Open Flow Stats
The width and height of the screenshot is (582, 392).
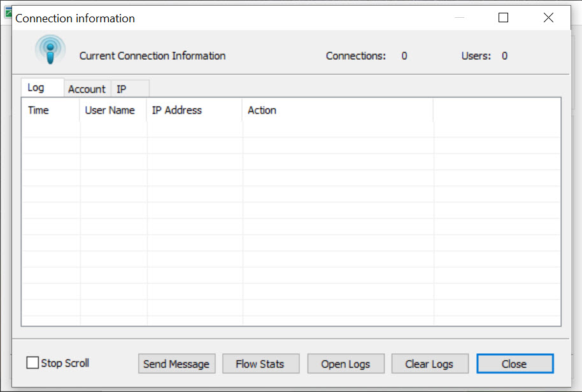pos(260,364)
